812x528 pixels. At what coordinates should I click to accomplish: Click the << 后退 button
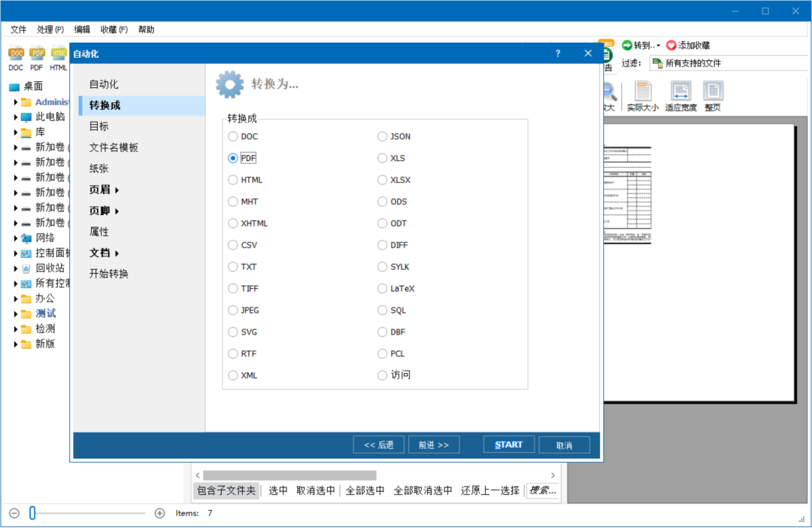coord(378,445)
